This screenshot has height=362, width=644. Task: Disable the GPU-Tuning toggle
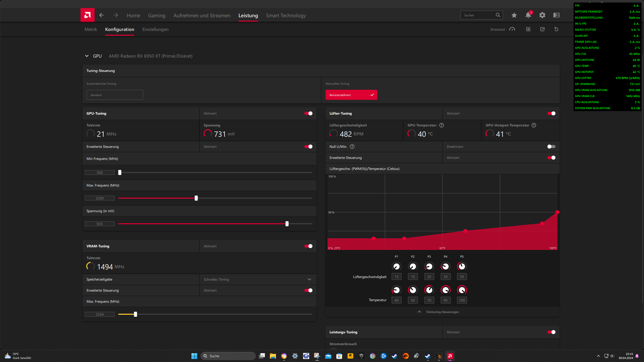click(x=308, y=113)
